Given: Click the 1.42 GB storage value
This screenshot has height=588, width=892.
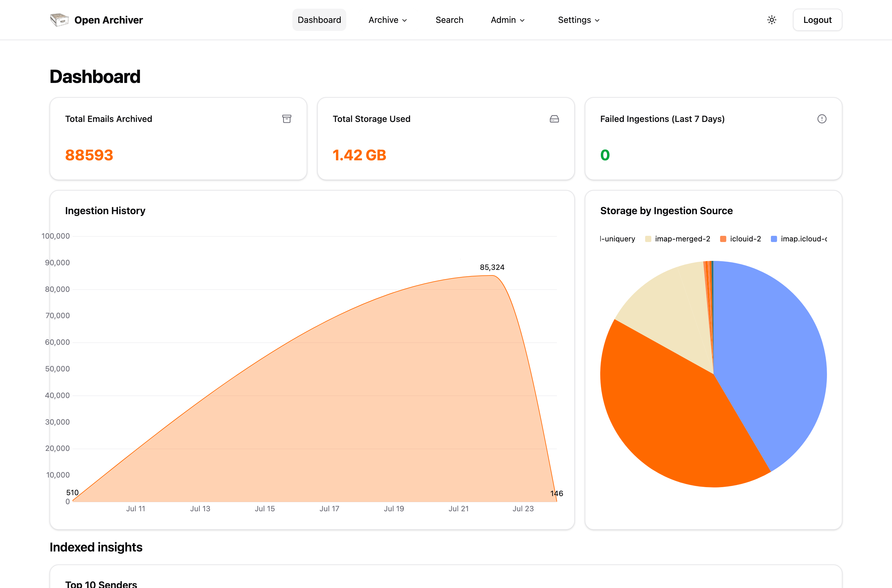Looking at the screenshot, I should [x=359, y=155].
